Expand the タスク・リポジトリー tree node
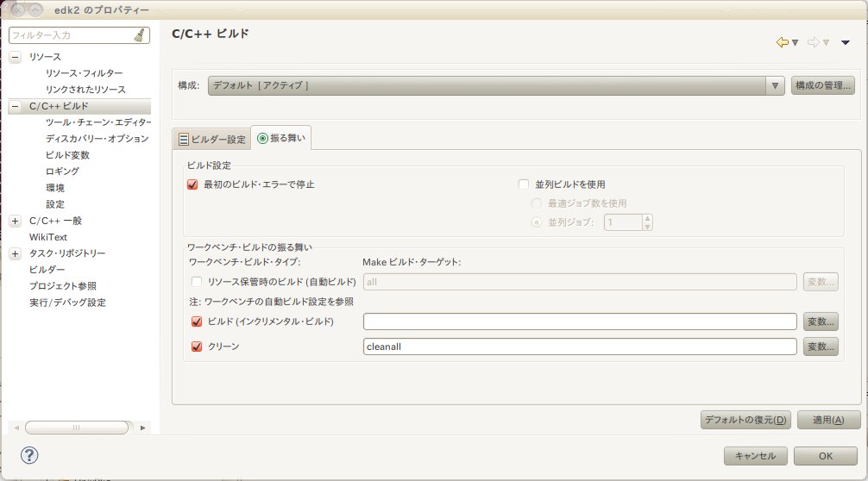Image resolution: width=868 pixels, height=481 pixels. click(x=16, y=253)
